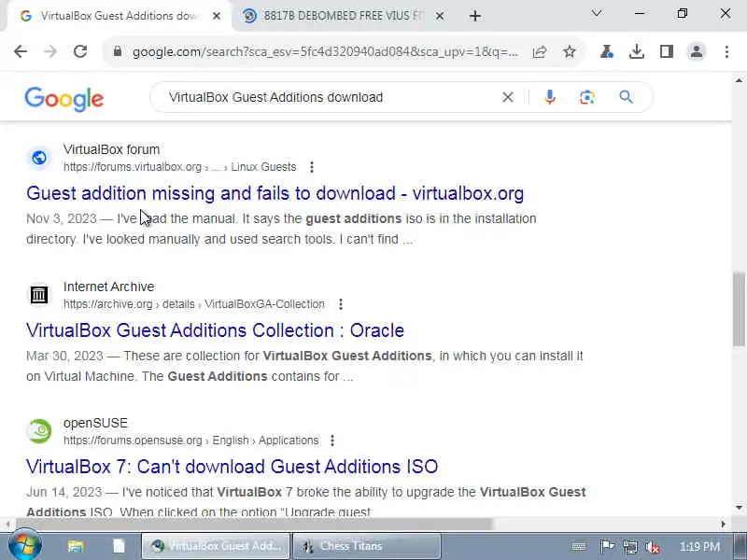This screenshot has height=560, width=747.
Task: Switch to Chess Titans taskbar window
Action: pos(367,546)
